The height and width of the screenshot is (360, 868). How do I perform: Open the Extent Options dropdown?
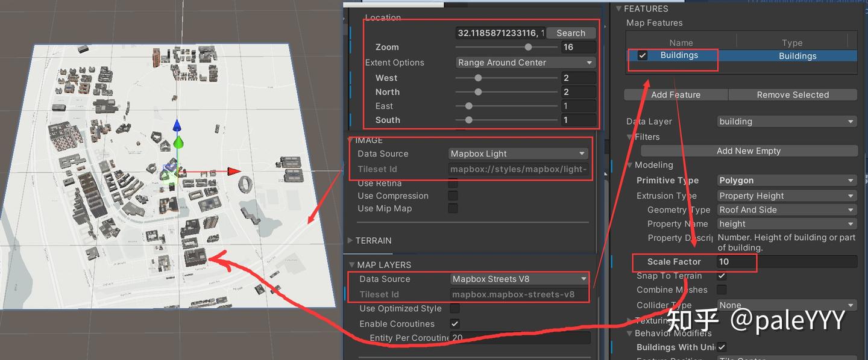(x=524, y=62)
